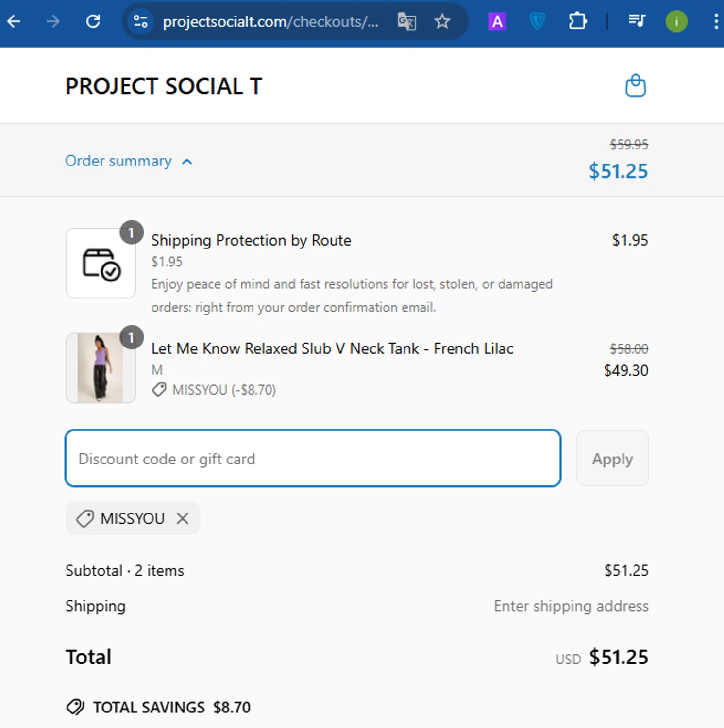Click the translate page icon
This screenshot has height=728, width=724.
(x=406, y=21)
